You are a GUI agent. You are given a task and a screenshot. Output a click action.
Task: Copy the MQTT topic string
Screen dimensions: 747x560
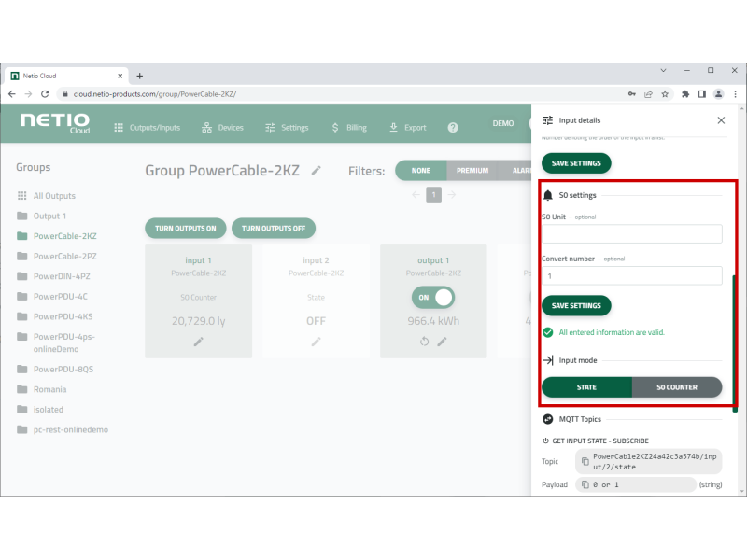click(585, 461)
